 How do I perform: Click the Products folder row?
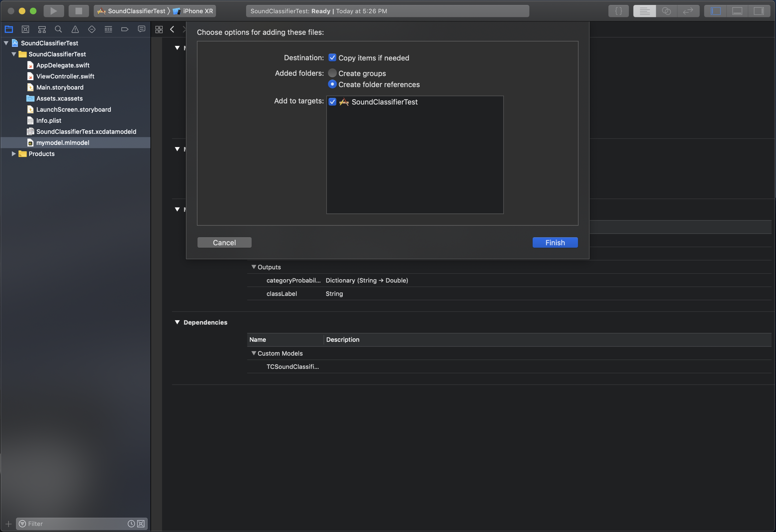tap(76, 154)
